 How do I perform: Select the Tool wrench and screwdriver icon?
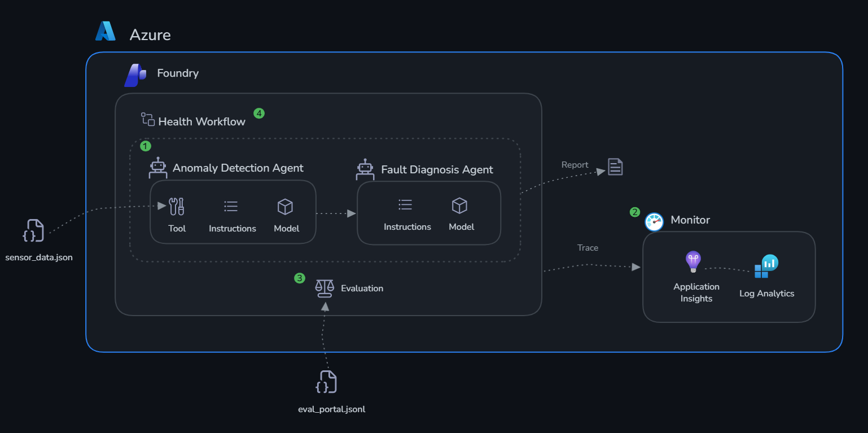(x=177, y=207)
